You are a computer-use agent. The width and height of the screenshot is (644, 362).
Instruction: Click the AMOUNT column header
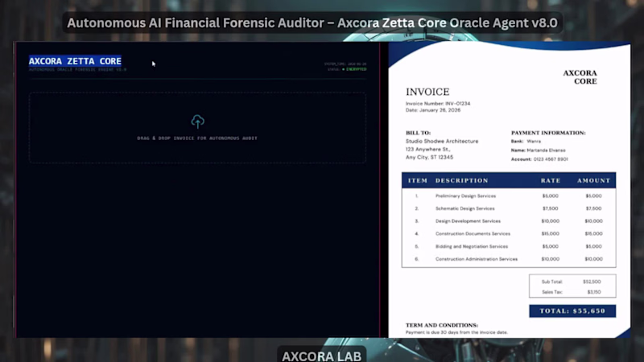pyautogui.click(x=593, y=180)
